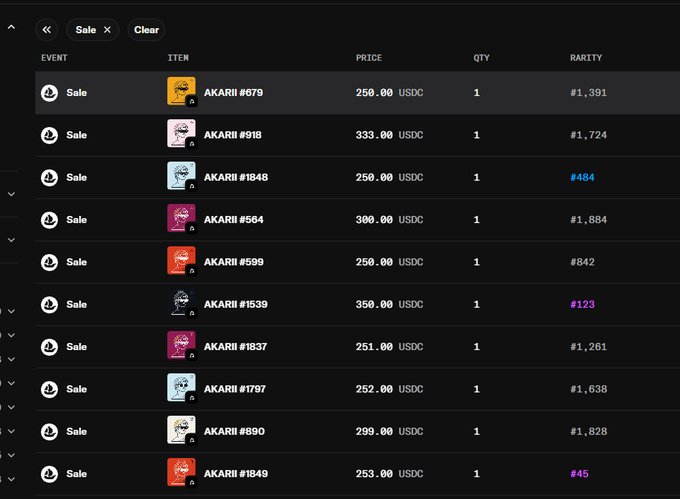Click the 253.00 USDC price
Screen dimensions: 680x499
click(389, 474)
